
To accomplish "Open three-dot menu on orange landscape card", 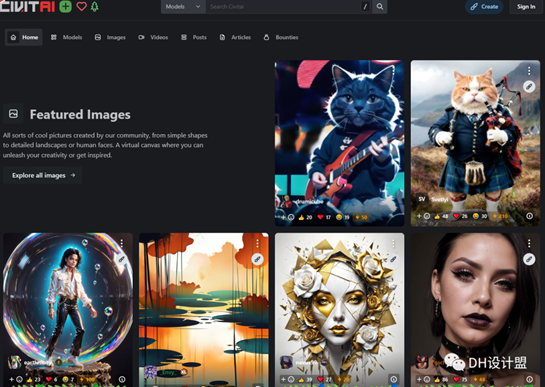I will point(258,243).
